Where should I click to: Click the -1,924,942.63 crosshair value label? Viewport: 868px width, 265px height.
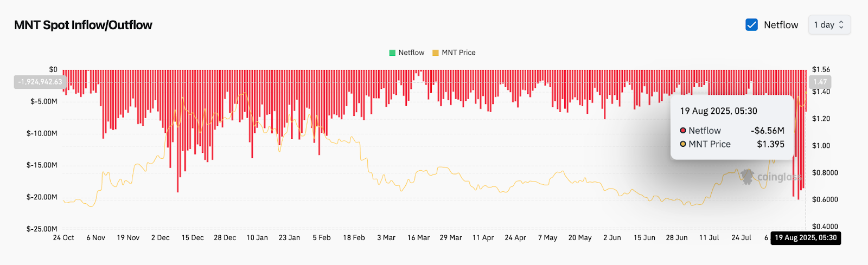coord(40,82)
